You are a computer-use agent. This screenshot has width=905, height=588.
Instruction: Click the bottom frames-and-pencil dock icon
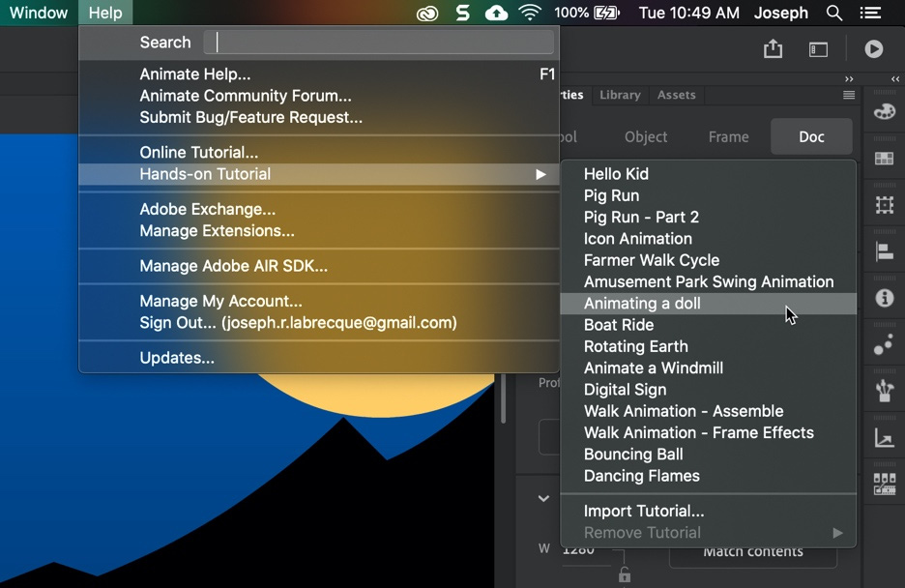885,485
